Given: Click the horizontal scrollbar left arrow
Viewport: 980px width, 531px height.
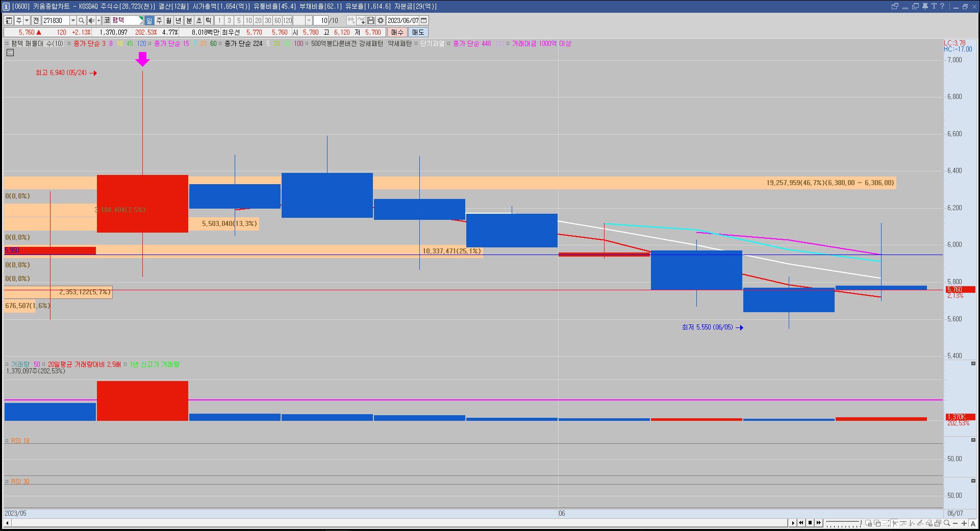Looking at the screenshot, I should 7,523.
